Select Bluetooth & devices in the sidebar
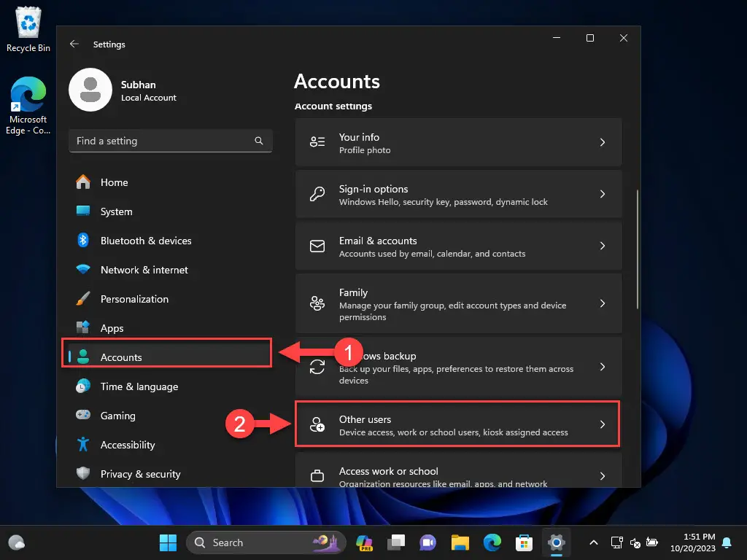The height and width of the screenshot is (560, 747). point(170,241)
